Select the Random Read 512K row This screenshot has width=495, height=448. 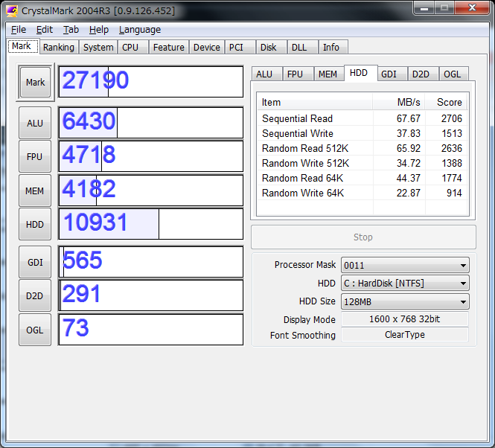coord(363,148)
